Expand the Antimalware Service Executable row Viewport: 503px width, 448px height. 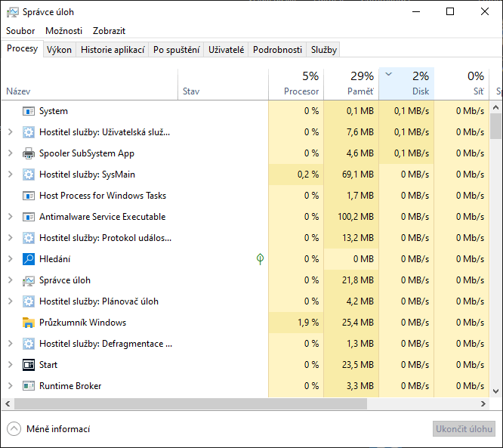click(x=10, y=217)
